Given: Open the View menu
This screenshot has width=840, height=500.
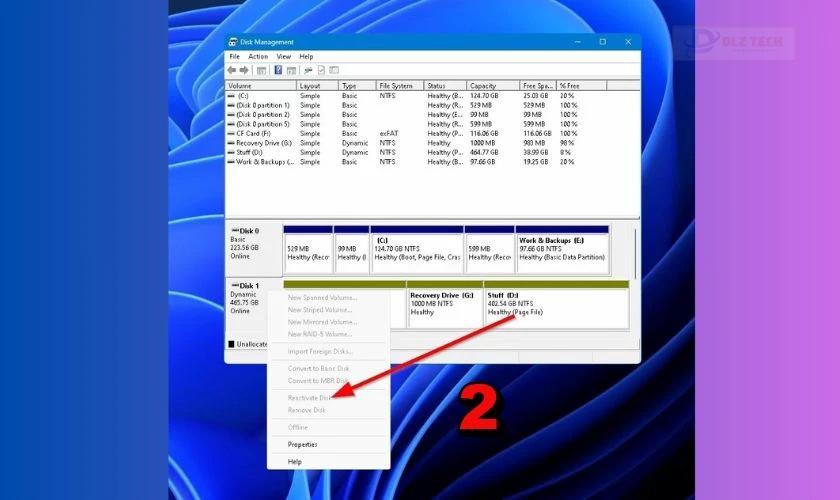Looking at the screenshot, I should (x=283, y=56).
